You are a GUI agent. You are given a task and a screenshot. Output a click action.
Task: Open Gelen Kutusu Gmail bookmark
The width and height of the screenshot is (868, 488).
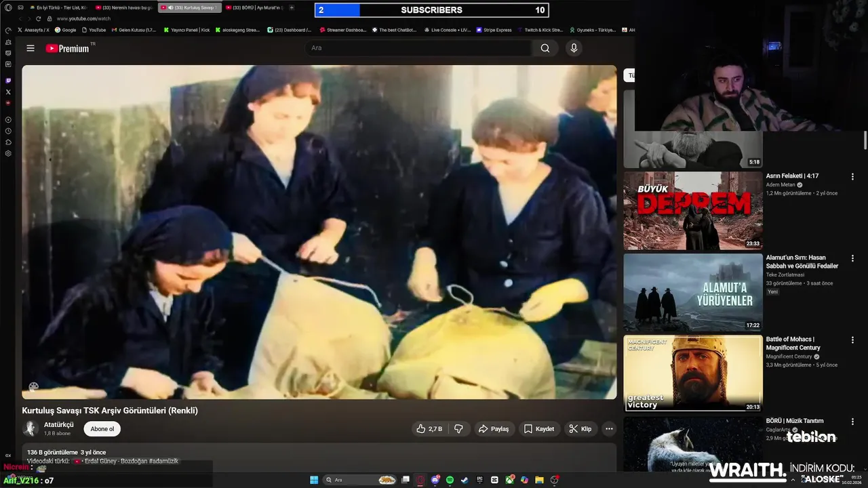[133, 30]
